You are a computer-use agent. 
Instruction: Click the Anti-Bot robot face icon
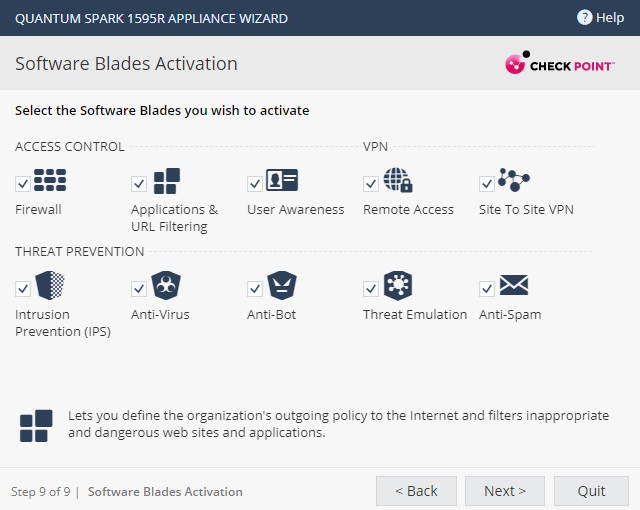point(282,285)
